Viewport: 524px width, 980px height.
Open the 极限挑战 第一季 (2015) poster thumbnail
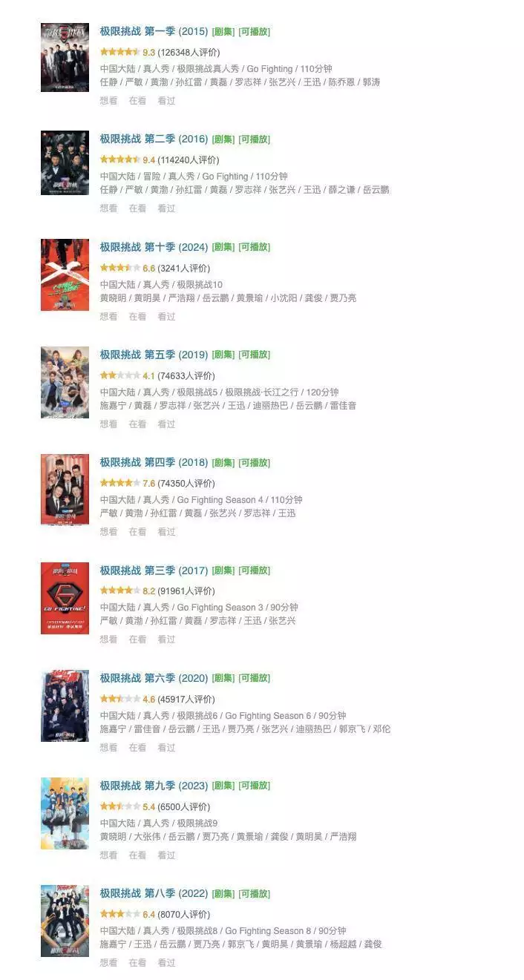pyautogui.click(x=65, y=58)
